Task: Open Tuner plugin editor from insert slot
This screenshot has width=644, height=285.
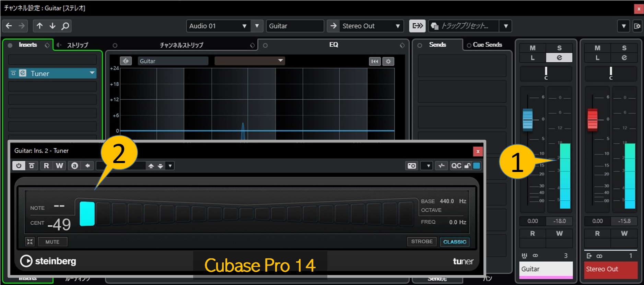Action: [23, 73]
